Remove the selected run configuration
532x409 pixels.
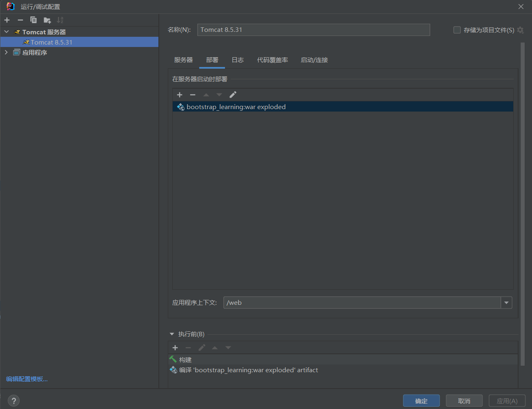(x=20, y=20)
